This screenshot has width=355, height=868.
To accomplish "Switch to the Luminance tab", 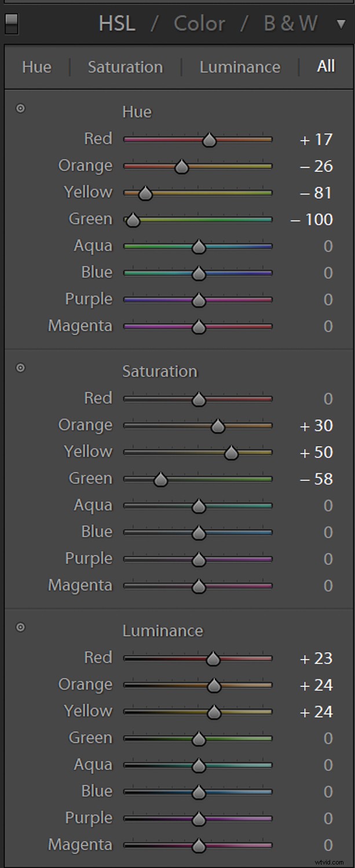I will coord(240,67).
